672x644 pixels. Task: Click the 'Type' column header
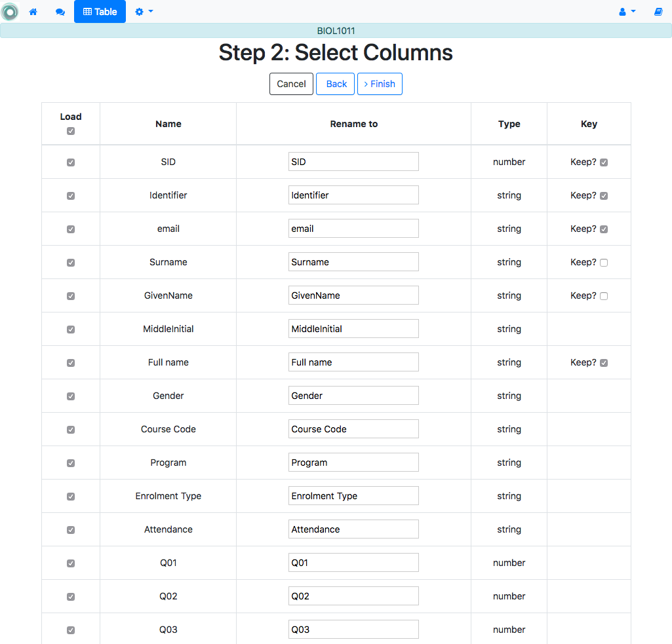509,124
